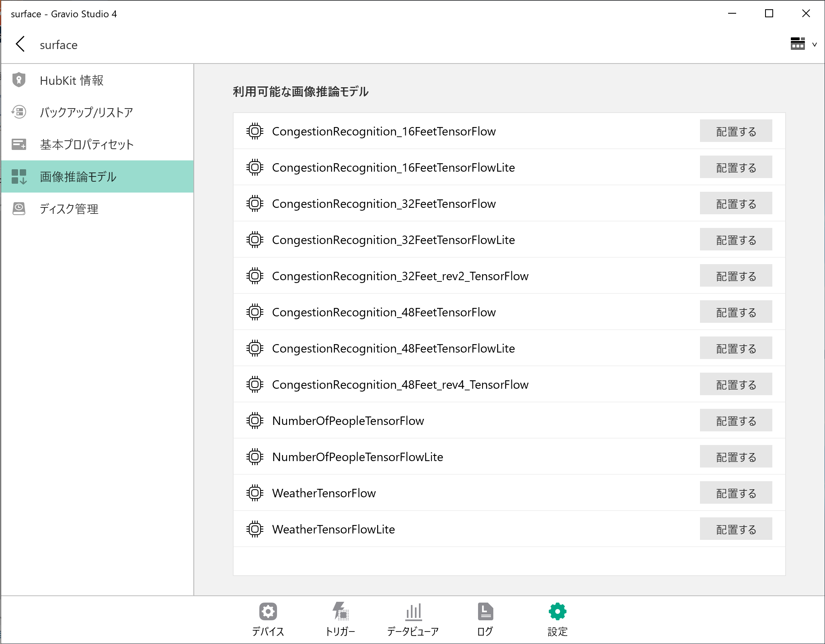The image size is (825, 644).
Task: Click chip icon for WeatherTensorFlow
Action: pos(255,493)
